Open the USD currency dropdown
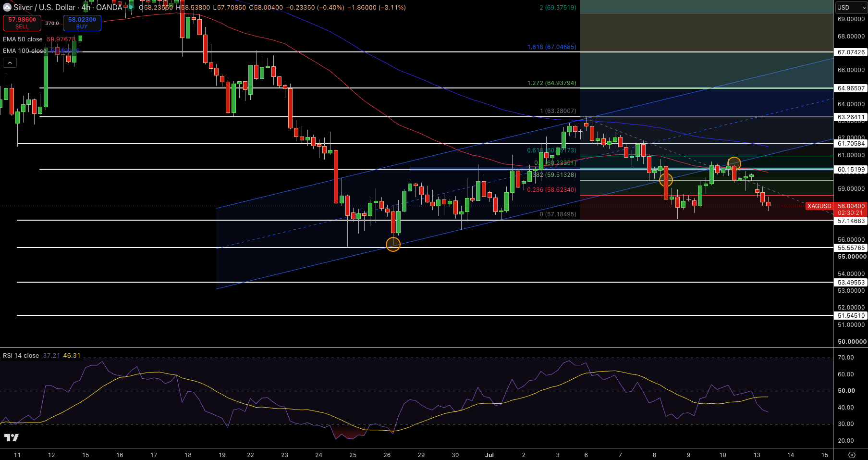This screenshot has height=460, width=868. click(851, 7)
